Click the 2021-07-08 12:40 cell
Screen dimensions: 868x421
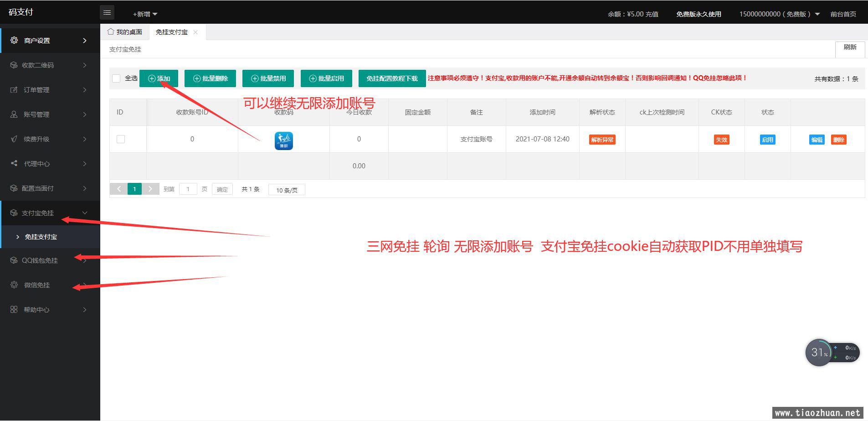pyautogui.click(x=542, y=139)
